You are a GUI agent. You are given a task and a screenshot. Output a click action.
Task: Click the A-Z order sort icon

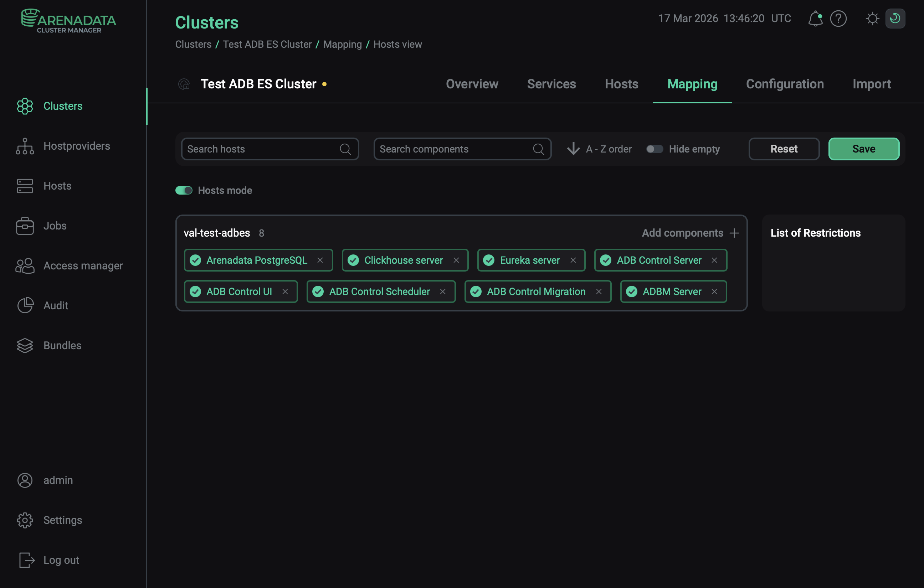coord(573,149)
